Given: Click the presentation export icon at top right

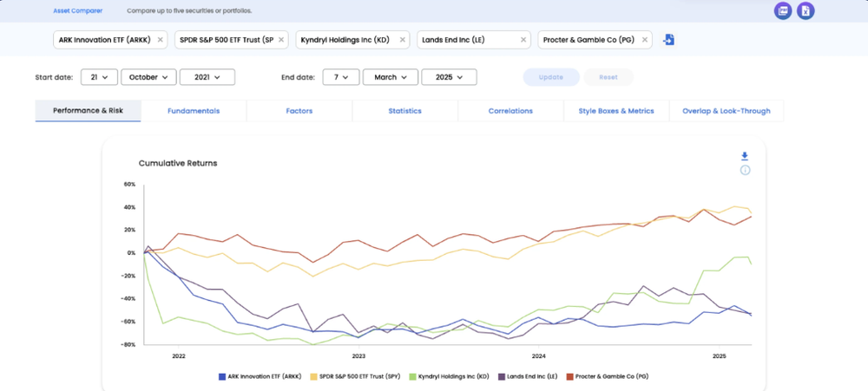Looking at the screenshot, I should click(x=783, y=11).
